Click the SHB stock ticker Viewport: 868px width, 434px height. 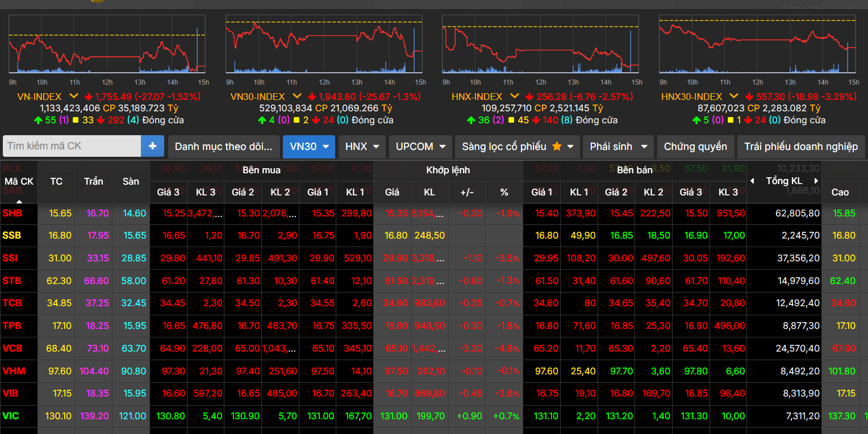click(x=12, y=213)
